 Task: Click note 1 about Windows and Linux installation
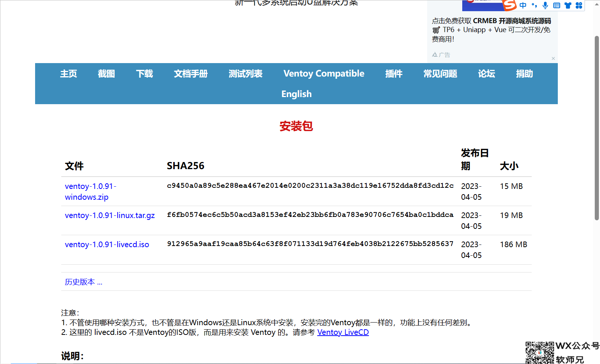tap(267, 323)
